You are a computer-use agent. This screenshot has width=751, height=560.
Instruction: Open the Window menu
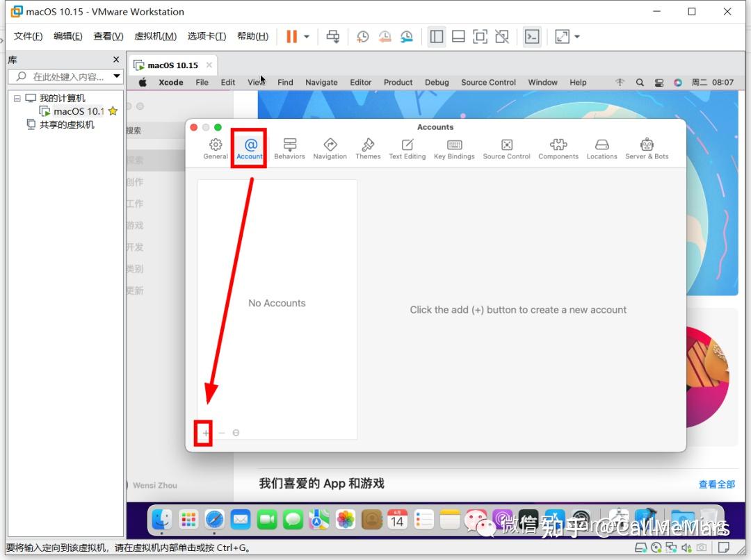(542, 82)
